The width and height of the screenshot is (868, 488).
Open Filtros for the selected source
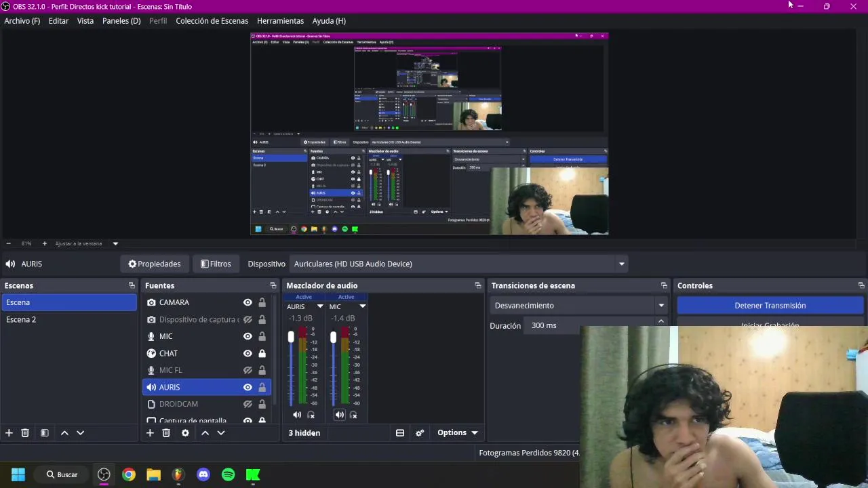216,264
